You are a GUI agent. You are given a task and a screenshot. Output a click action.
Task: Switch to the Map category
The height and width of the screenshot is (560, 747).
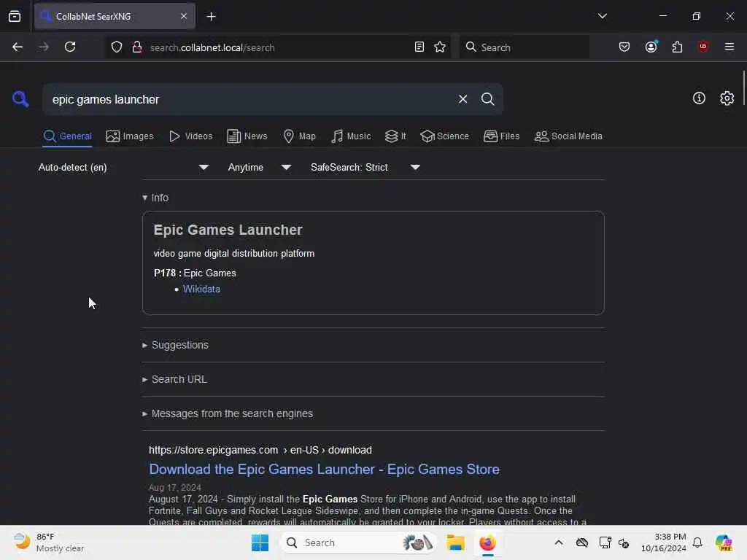click(x=300, y=136)
